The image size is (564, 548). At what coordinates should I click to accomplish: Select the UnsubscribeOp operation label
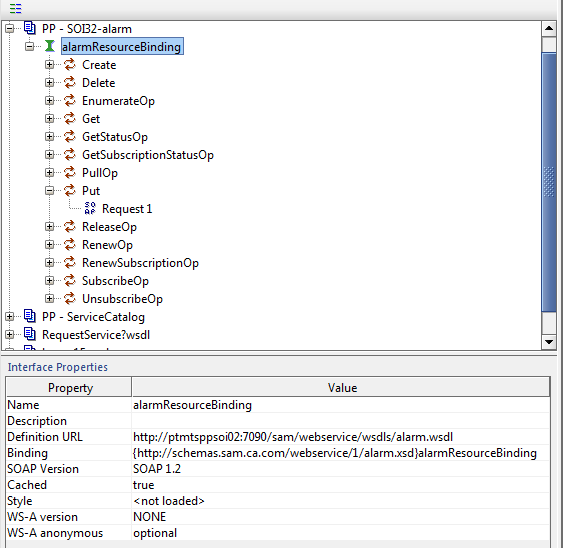pos(122,299)
